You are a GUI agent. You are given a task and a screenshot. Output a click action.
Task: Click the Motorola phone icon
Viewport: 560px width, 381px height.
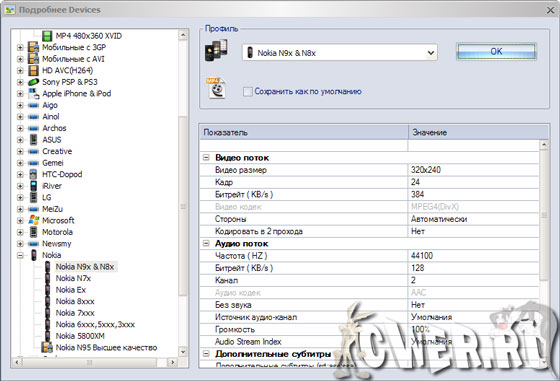(34, 232)
